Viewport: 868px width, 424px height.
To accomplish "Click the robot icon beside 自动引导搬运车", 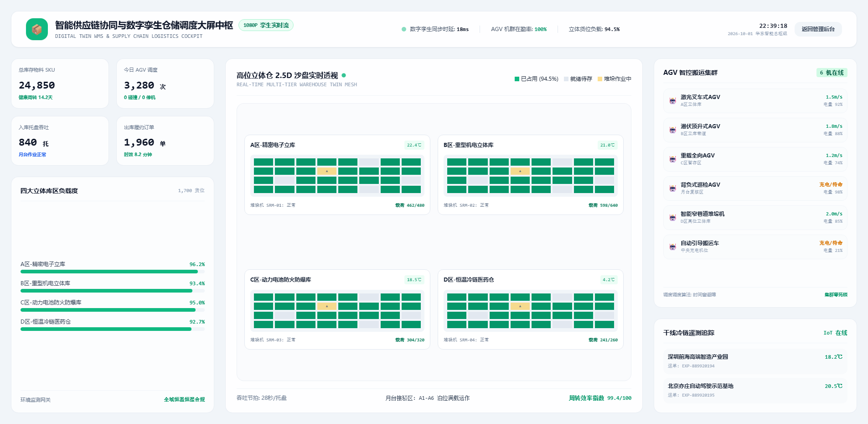I will (672, 246).
